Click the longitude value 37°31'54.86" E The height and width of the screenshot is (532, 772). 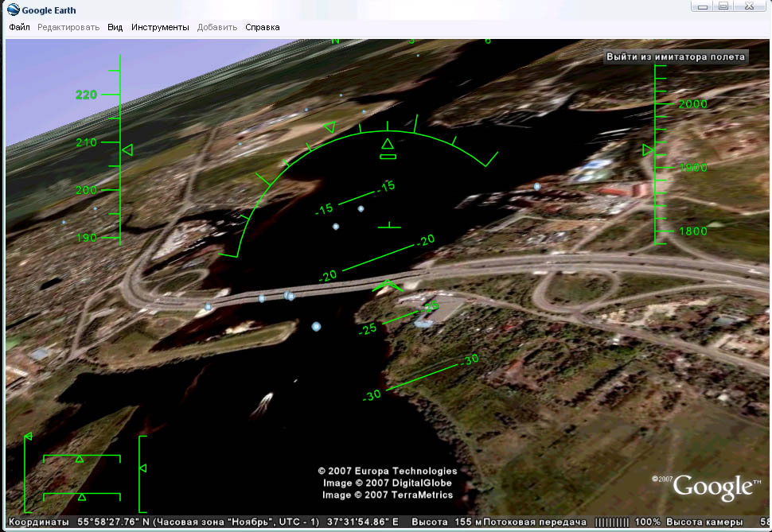pos(363,522)
